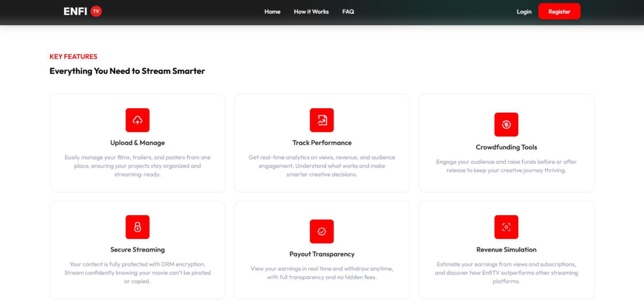Click the Login link
644x304 pixels.
[x=524, y=12]
